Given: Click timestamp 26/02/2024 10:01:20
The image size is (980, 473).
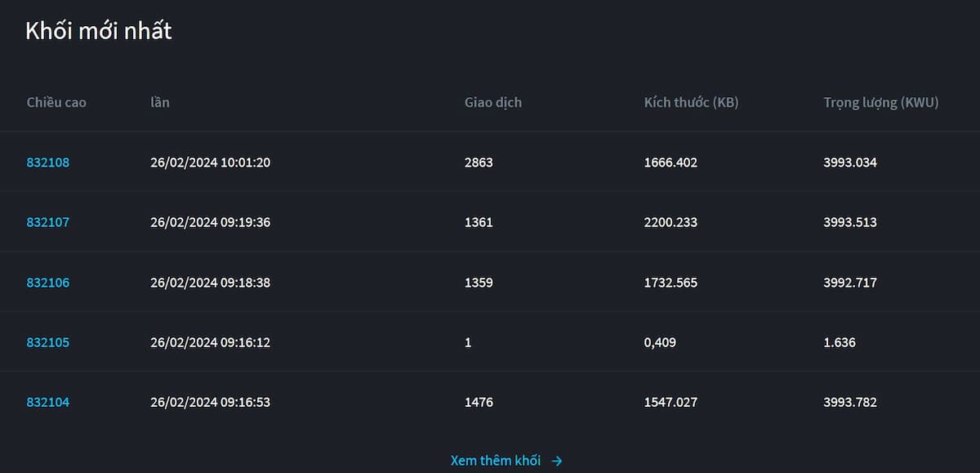Looking at the screenshot, I should click(210, 163).
